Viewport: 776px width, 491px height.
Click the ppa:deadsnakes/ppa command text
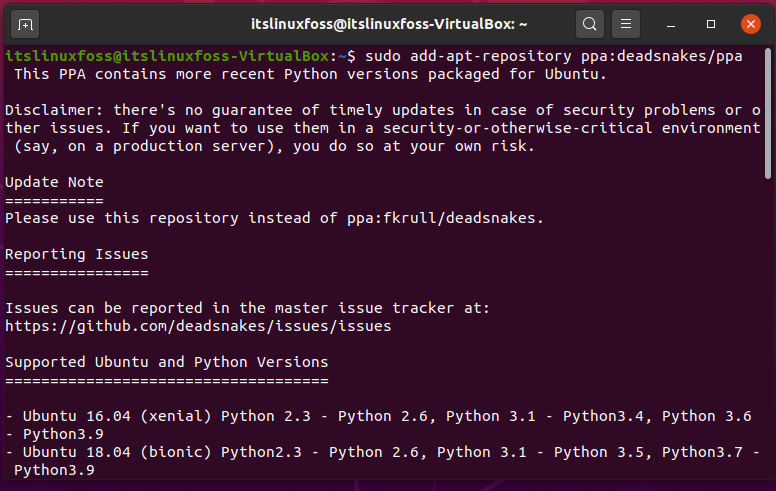tap(662, 56)
